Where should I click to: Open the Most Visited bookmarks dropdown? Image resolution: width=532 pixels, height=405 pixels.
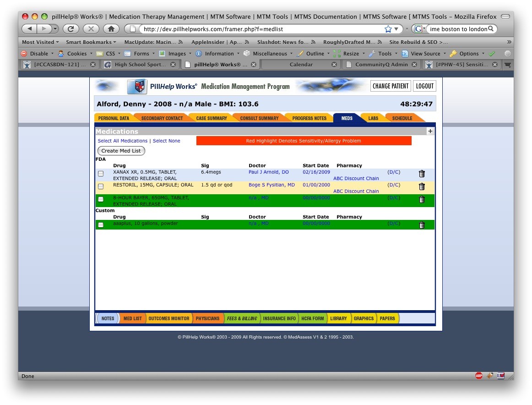coord(40,42)
